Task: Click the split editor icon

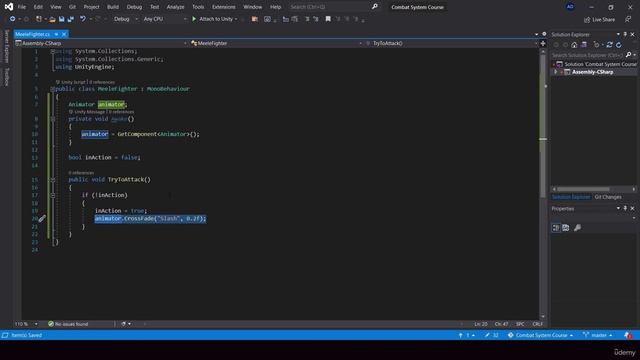Action: point(543,43)
